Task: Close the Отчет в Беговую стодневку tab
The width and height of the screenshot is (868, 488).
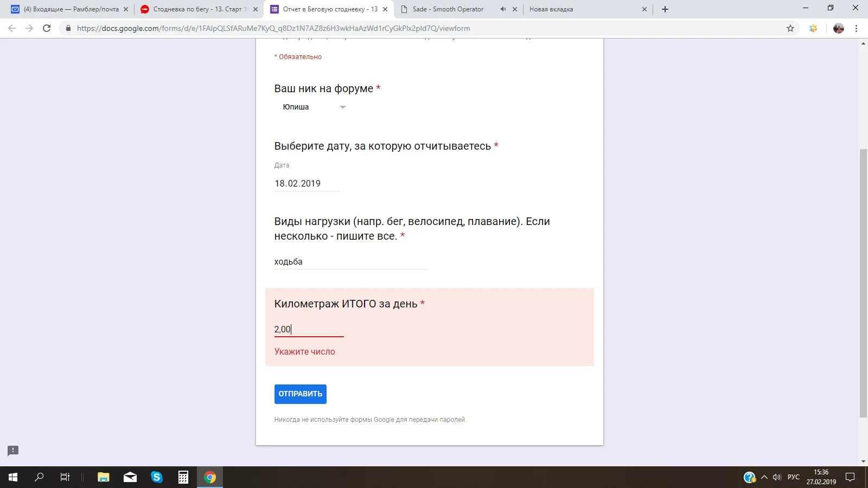Action: (385, 9)
